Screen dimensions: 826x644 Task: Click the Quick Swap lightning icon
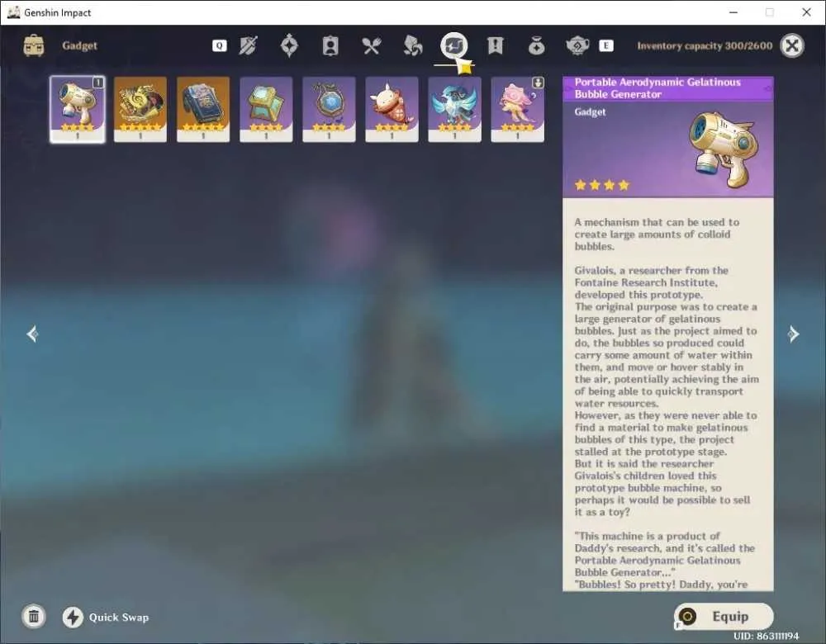(73, 617)
